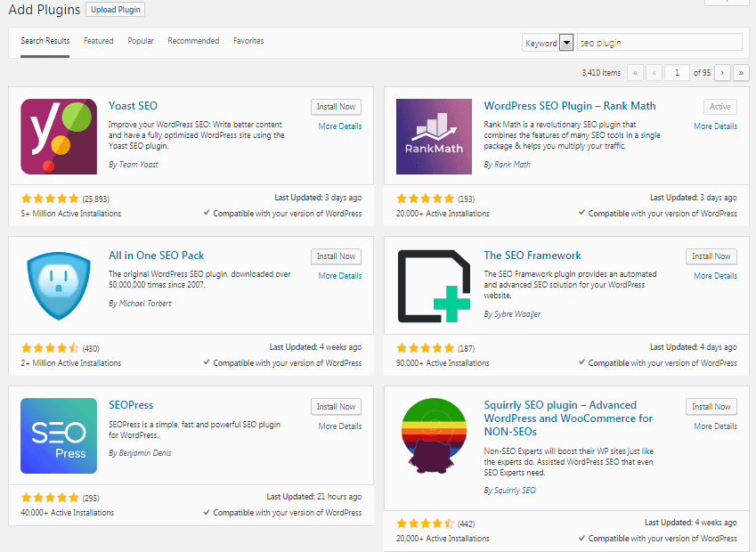This screenshot has width=756, height=552.
Task: Click the Squirrly SEO star rating
Action: (x=426, y=524)
